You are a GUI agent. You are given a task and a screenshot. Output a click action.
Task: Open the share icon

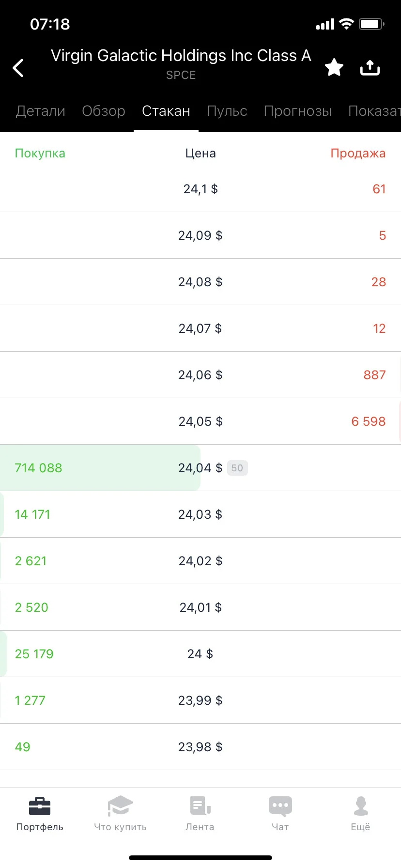(x=370, y=67)
